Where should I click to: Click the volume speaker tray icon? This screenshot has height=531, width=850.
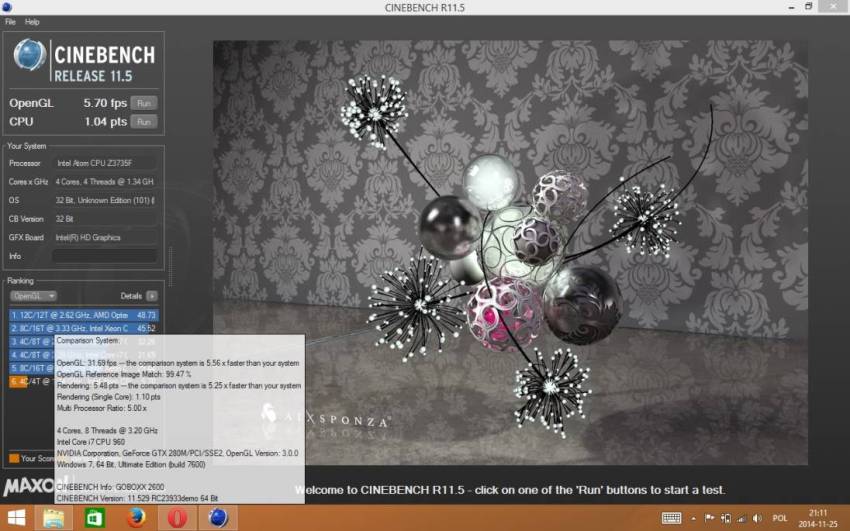(757, 518)
